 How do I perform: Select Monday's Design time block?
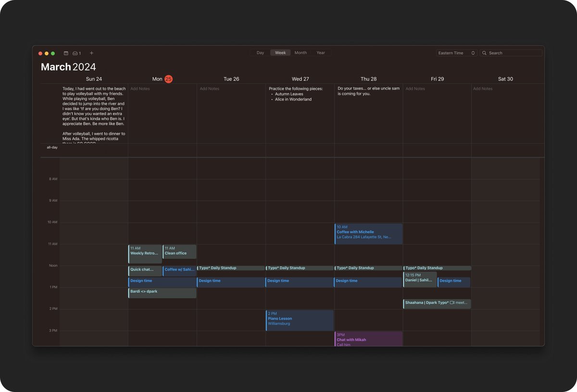click(162, 282)
